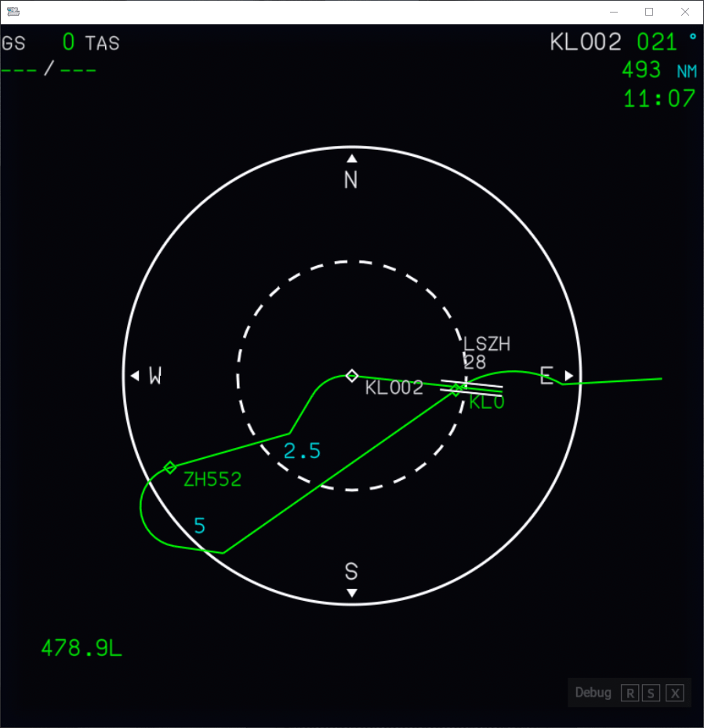Click the ZH552 waypoint diamond
Viewport: 704px width, 728px height.
(x=170, y=468)
